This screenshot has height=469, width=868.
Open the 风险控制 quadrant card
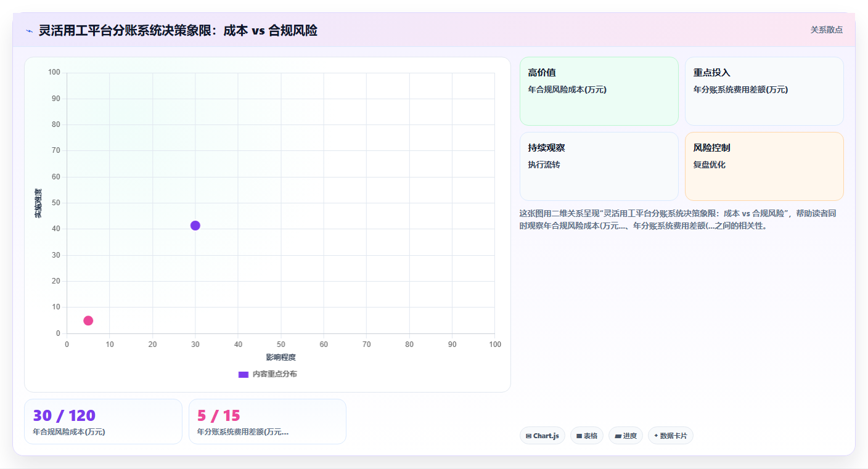pyautogui.click(x=764, y=166)
